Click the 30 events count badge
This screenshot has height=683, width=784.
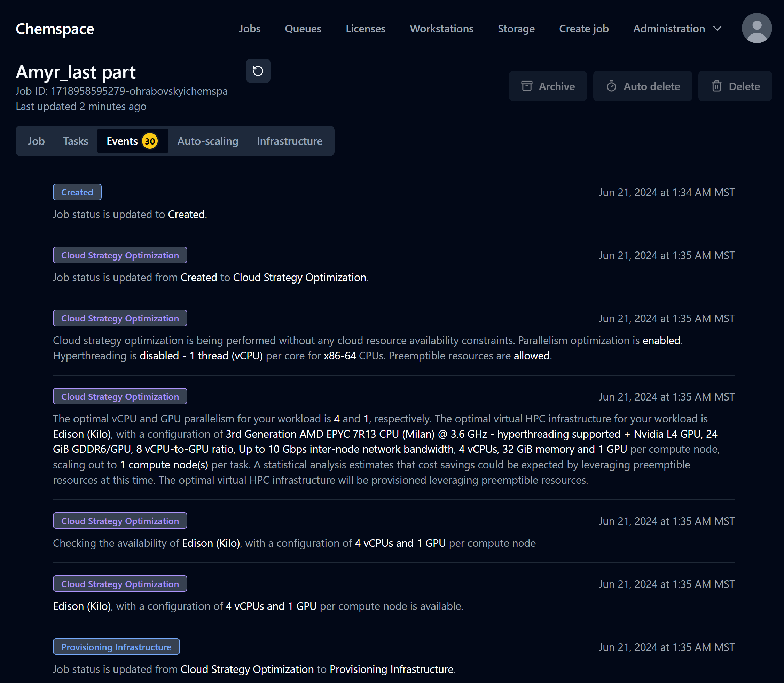tap(150, 141)
